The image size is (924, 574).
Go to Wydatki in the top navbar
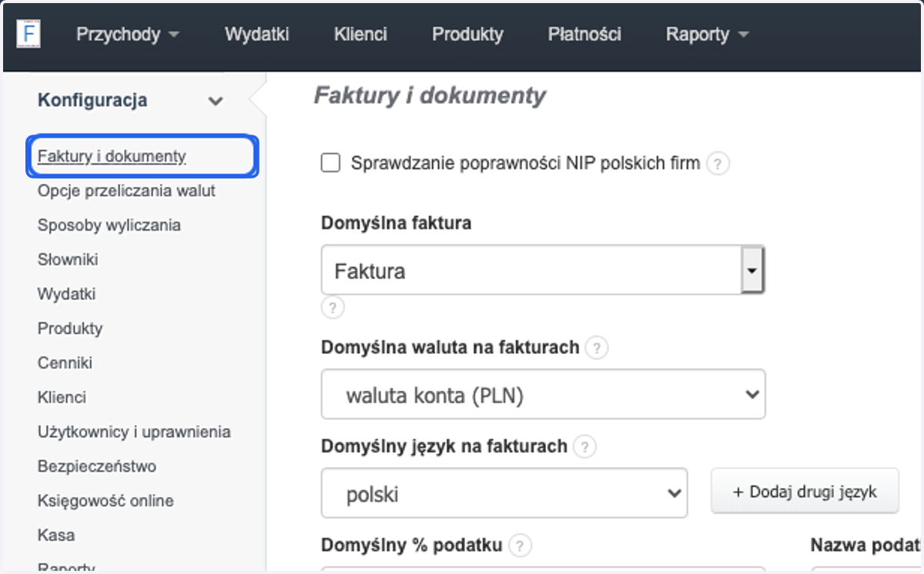[256, 35]
